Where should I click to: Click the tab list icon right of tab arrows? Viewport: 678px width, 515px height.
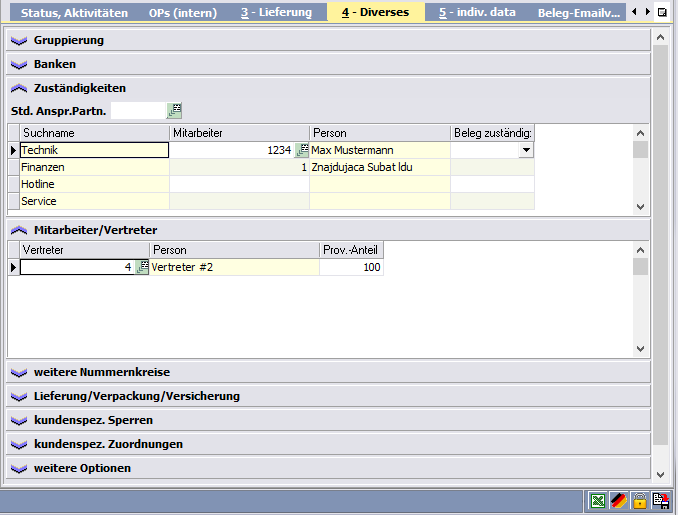(x=662, y=12)
